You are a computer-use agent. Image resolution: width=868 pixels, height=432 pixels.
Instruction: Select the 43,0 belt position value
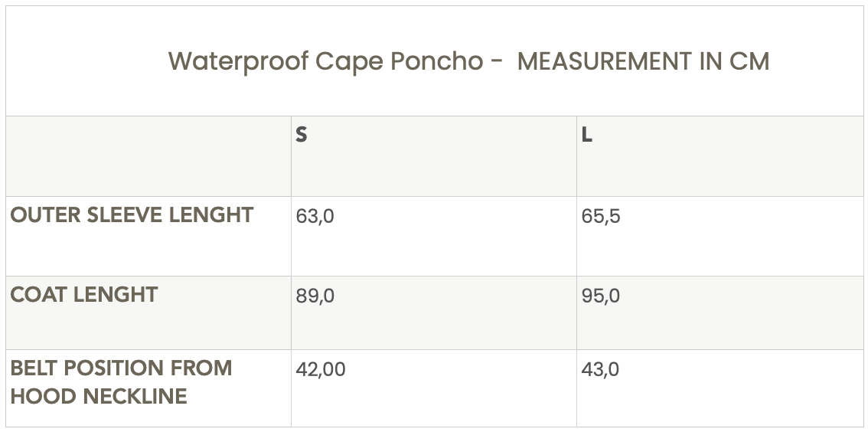[x=601, y=369]
